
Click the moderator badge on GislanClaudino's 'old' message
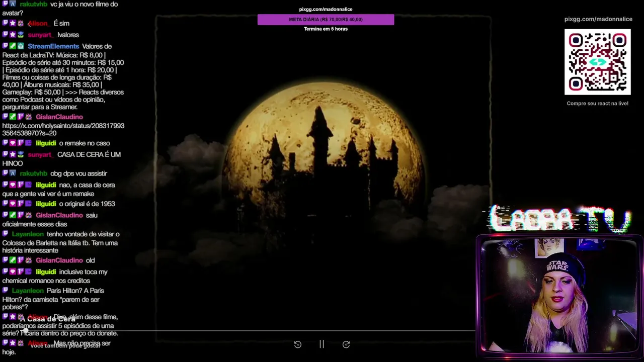(13, 260)
